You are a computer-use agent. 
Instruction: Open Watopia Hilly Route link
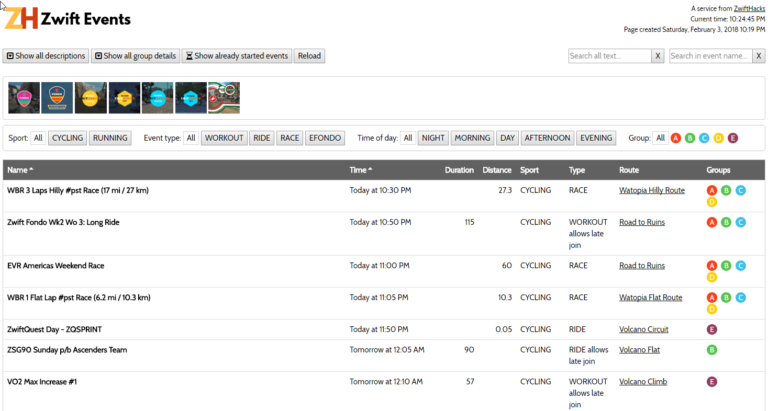pyautogui.click(x=652, y=190)
